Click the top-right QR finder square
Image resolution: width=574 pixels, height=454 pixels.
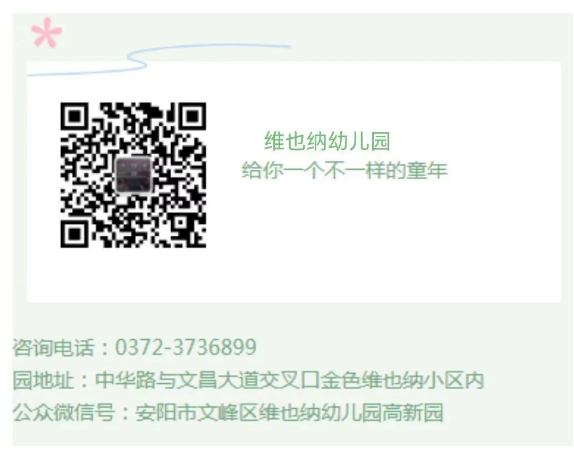[x=192, y=116]
